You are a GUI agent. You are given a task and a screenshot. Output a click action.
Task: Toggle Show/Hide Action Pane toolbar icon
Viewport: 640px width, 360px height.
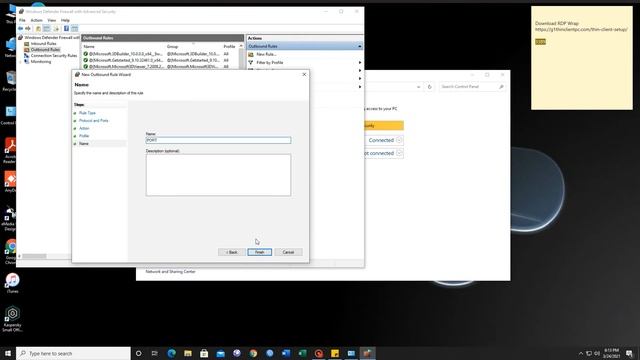click(74, 29)
